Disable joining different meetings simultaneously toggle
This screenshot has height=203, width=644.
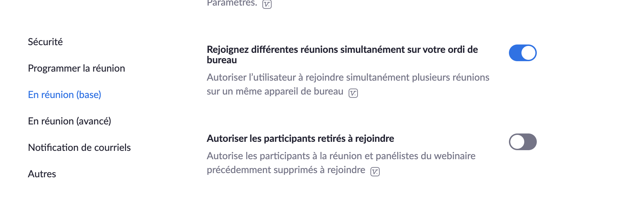coord(523,53)
